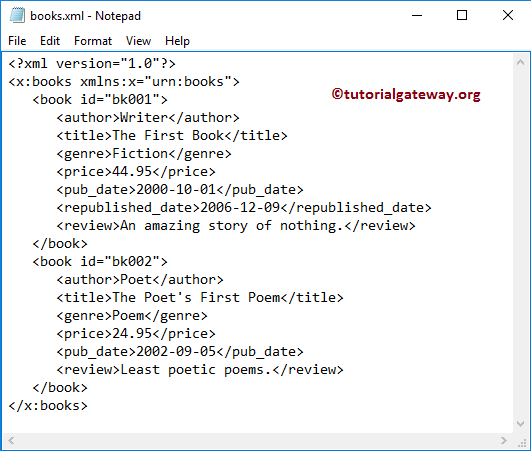Click the book id="bk002" line
531x451 pixels.
(x=100, y=261)
